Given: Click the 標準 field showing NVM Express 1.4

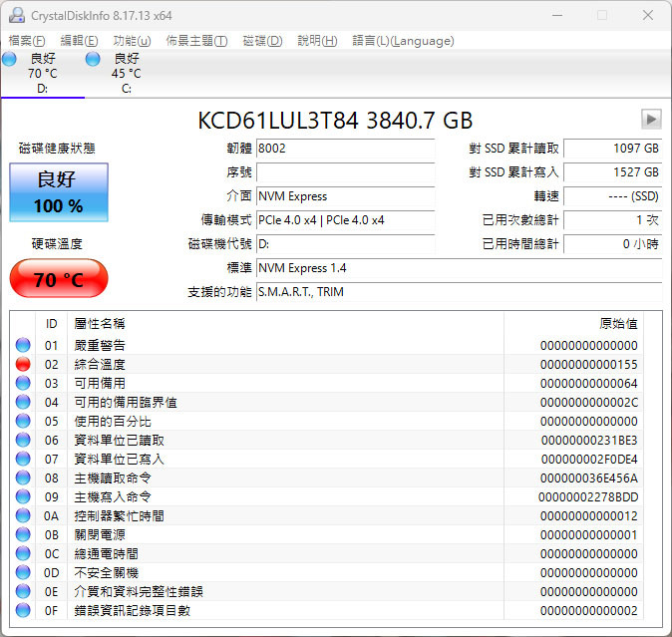Looking at the screenshot, I should pyautogui.click(x=459, y=268).
